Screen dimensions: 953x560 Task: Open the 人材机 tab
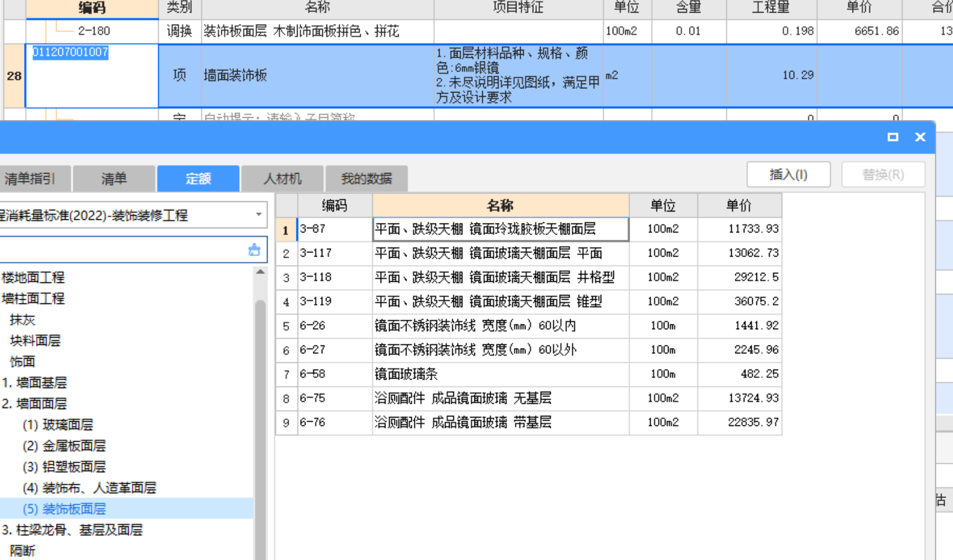pos(283,178)
